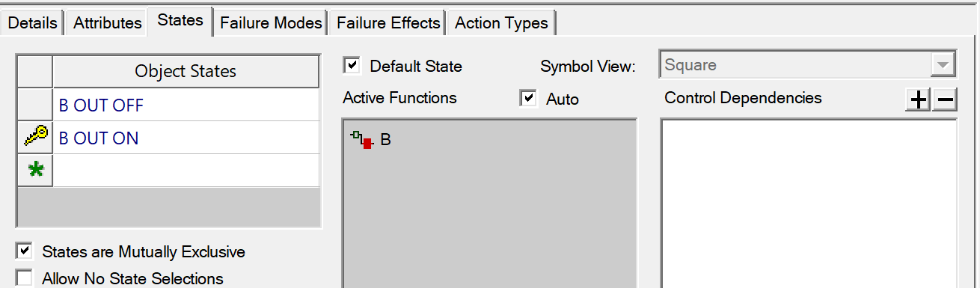The width and height of the screenshot is (980, 288).
Task: Switch to the Action Types tab
Action: [x=501, y=23]
